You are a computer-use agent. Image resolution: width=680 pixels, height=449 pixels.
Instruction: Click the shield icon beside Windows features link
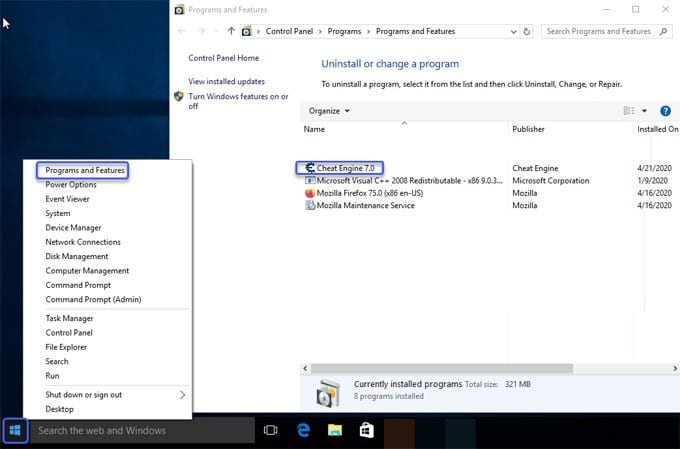[179, 96]
